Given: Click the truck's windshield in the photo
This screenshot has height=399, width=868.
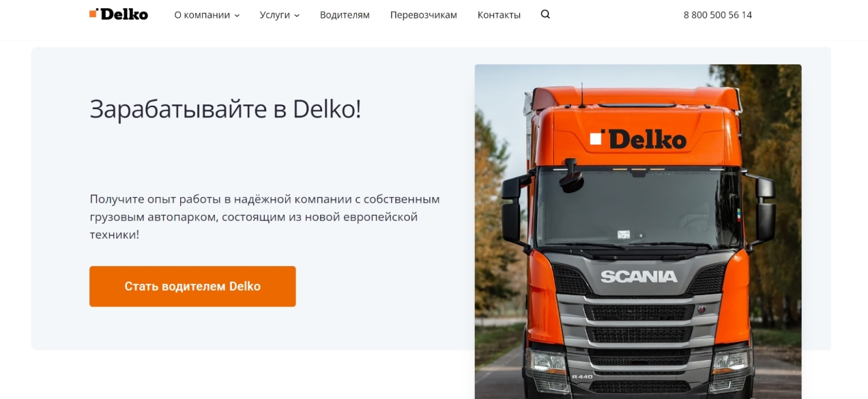Looking at the screenshot, I should coord(638,208).
